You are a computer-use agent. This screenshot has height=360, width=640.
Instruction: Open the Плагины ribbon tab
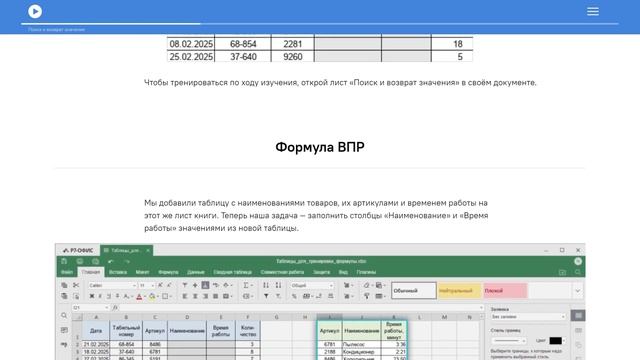click(366, 272)
